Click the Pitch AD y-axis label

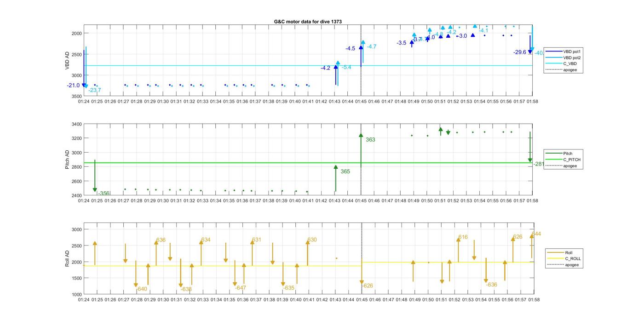click(67, 160)
